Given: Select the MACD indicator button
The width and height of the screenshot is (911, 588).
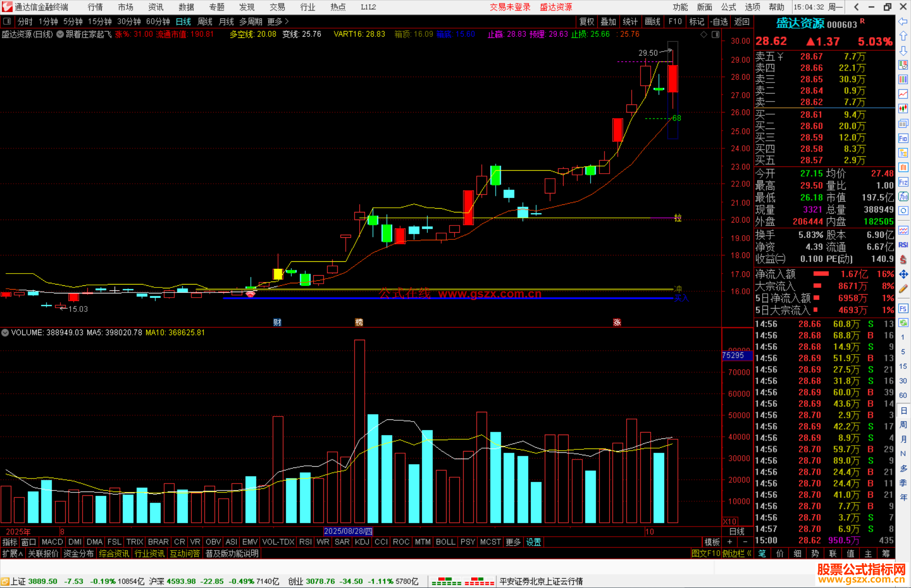Looking at the screenshot, I should (x=52, y=542).
